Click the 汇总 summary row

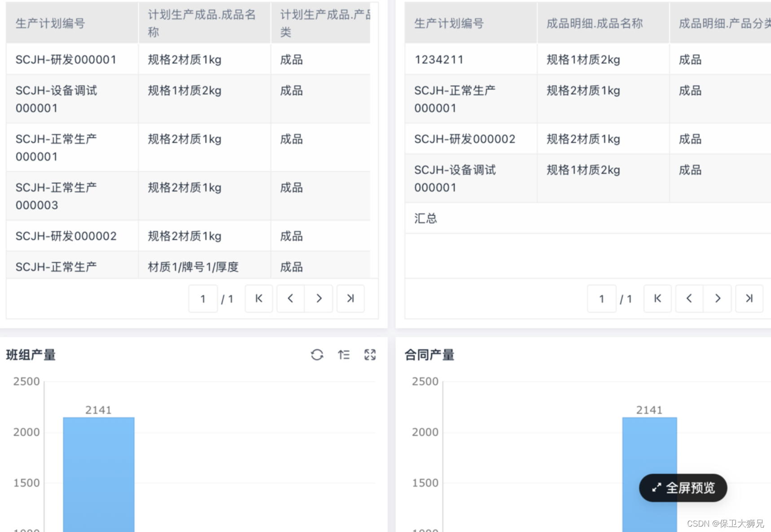point(425,218)
